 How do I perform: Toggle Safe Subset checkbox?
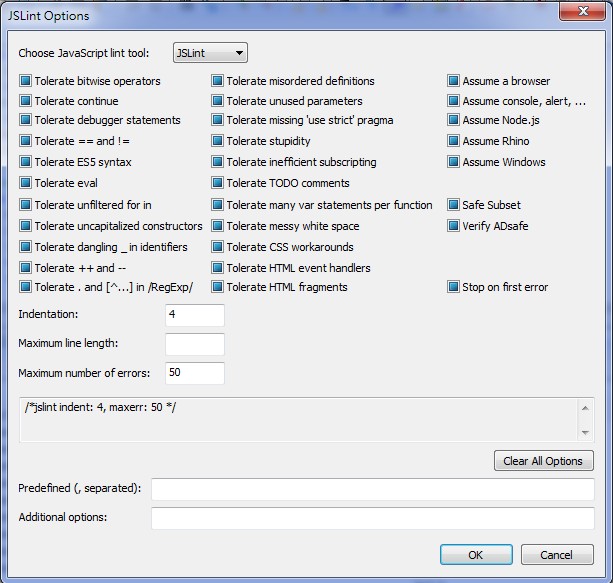(x=453, y=205)
